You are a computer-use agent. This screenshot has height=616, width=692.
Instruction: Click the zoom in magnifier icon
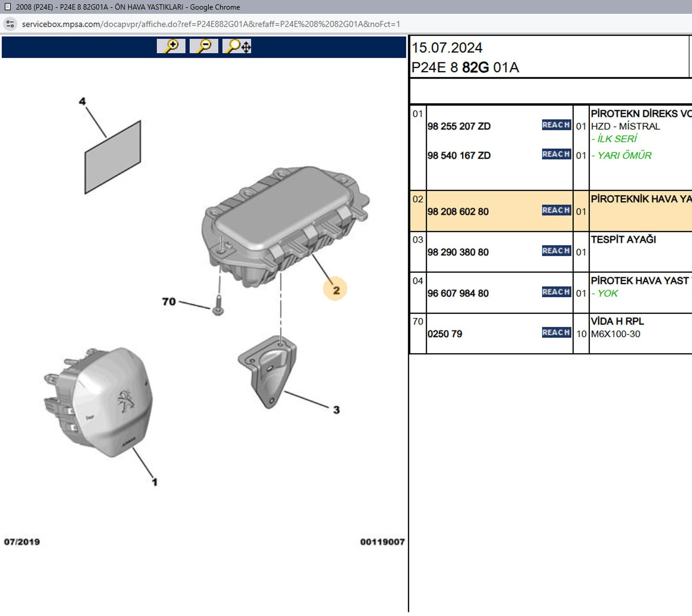[x=171, y=46]
